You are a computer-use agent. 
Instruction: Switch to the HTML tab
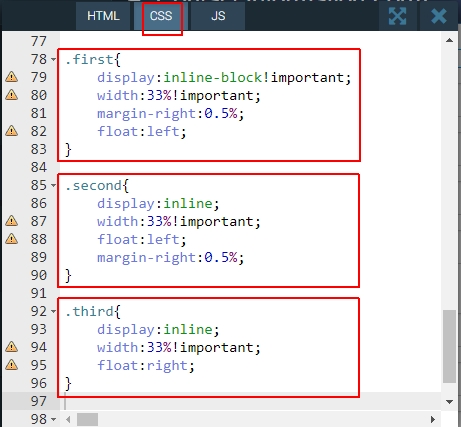[x=103, y=16]
